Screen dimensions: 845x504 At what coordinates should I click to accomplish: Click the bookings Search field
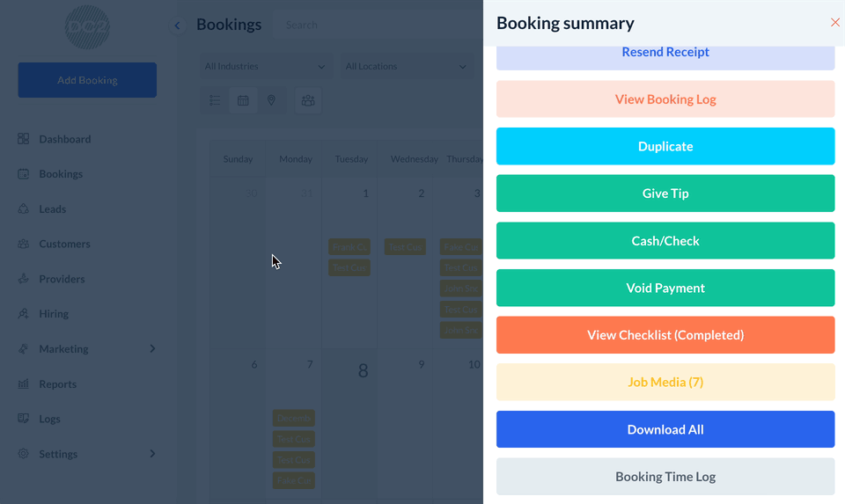point(352,26)
